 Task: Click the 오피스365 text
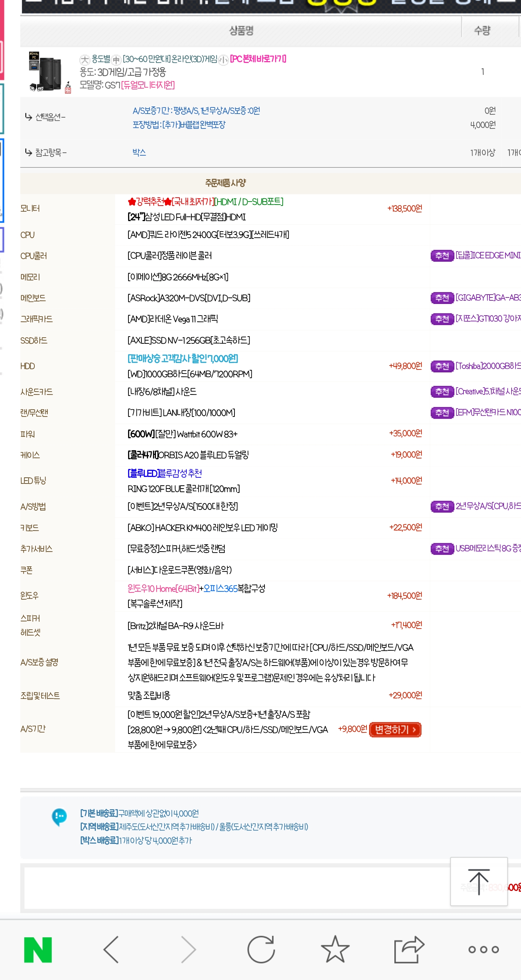(220, 588)
